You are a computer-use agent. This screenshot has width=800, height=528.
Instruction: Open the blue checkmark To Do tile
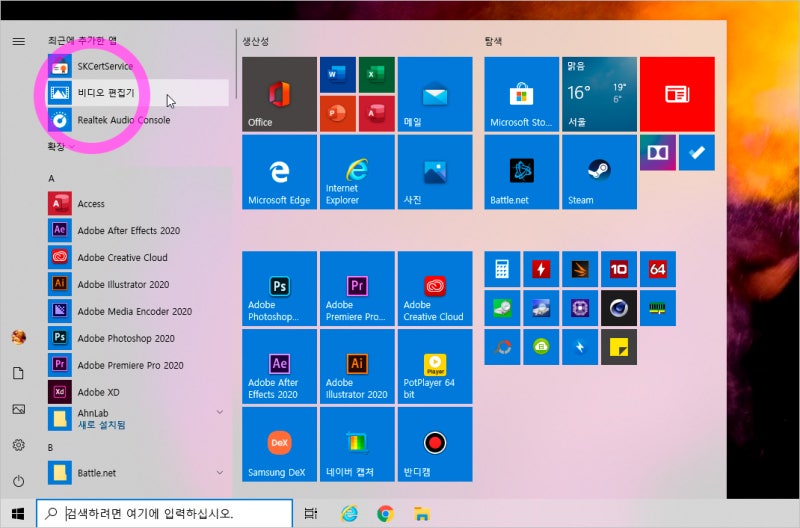point(696,153)
